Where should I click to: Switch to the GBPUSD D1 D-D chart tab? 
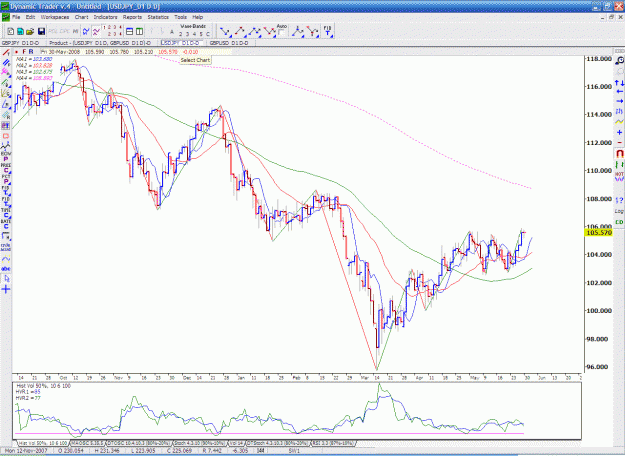(229, 43)
